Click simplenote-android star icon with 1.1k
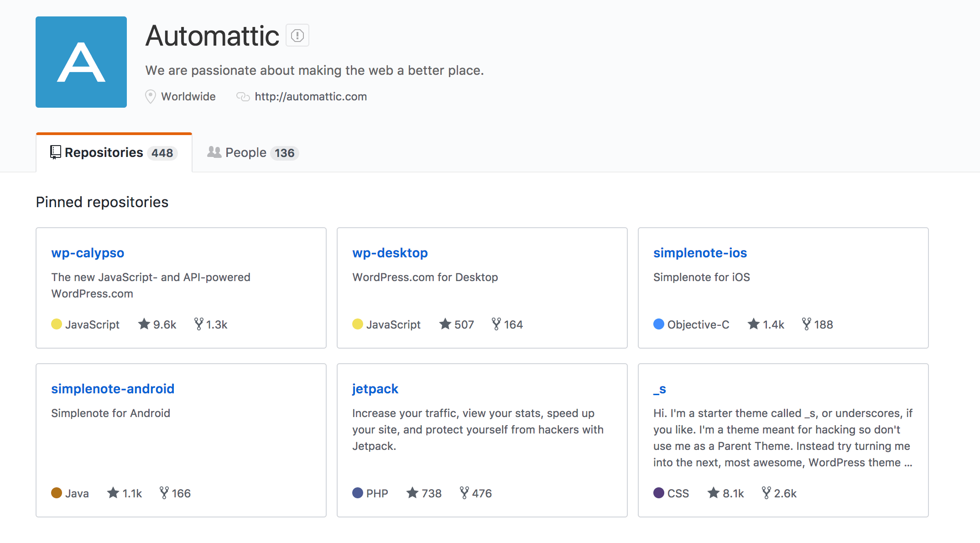980x543 pixels. [x=113, y=493]
